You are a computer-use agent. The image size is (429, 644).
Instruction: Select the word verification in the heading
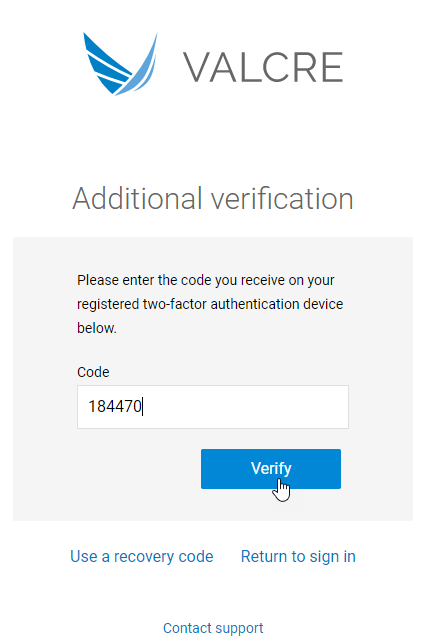[282, 199]
